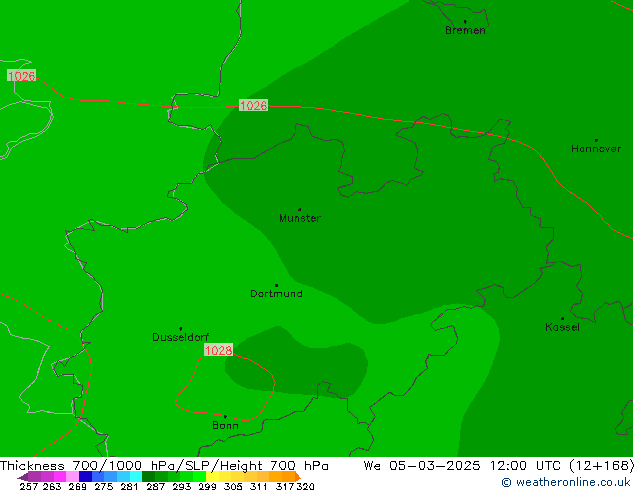Click the 287 legend value
Viewport: 634px width, 490px height.
tap(156, 486)
